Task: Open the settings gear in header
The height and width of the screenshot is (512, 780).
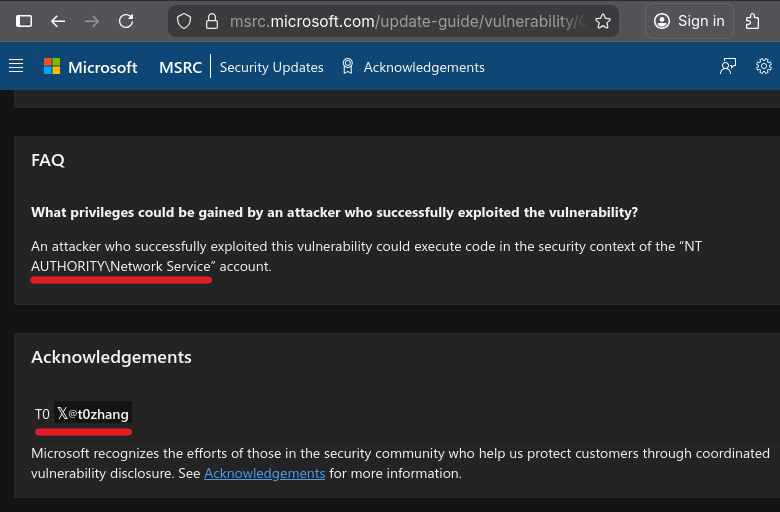Action: pyautogui.click(x=764, y=67)
